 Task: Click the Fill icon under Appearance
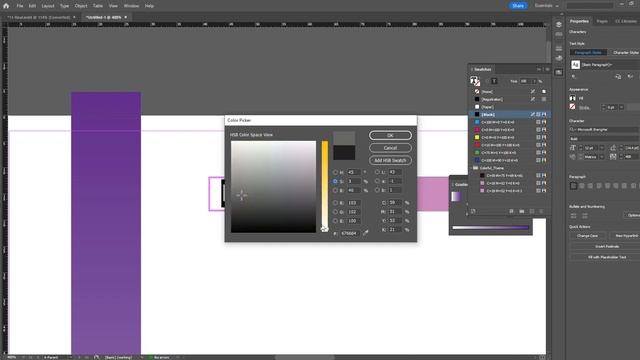click(x=573, y=98)
